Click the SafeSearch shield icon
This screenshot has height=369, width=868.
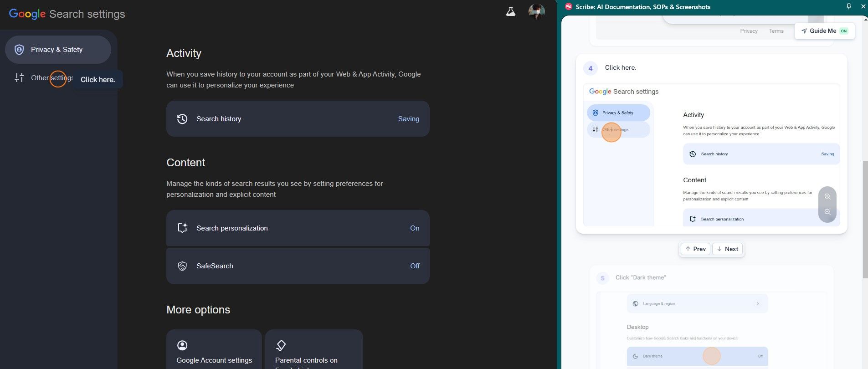tap(182, 266)
